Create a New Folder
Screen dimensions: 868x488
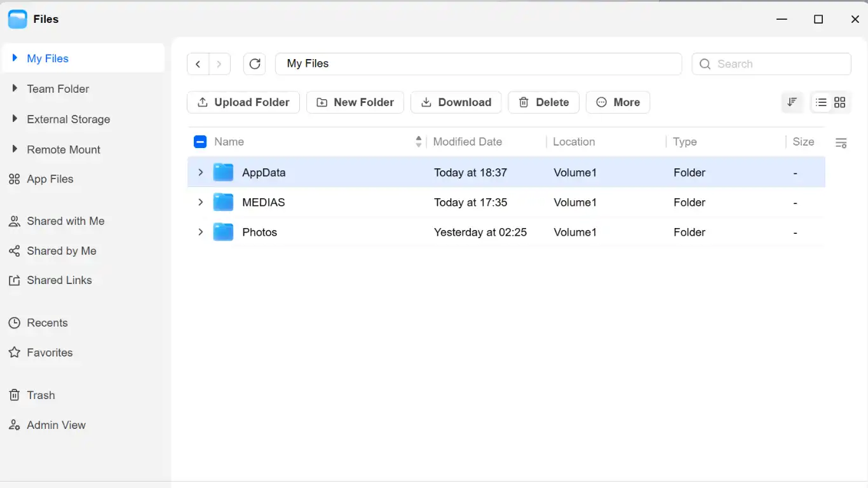[355, 102]
